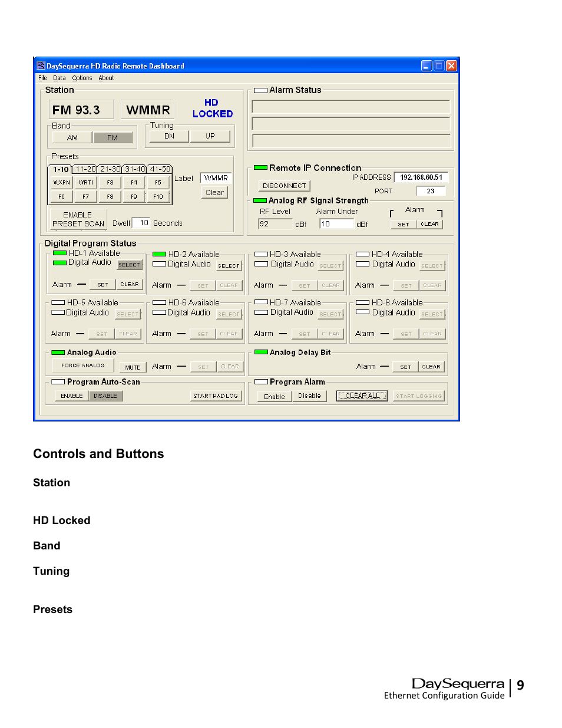This screenshot has width=562, height=728.
Task: Click the Dwell seconds field
Action: (141, 223)
